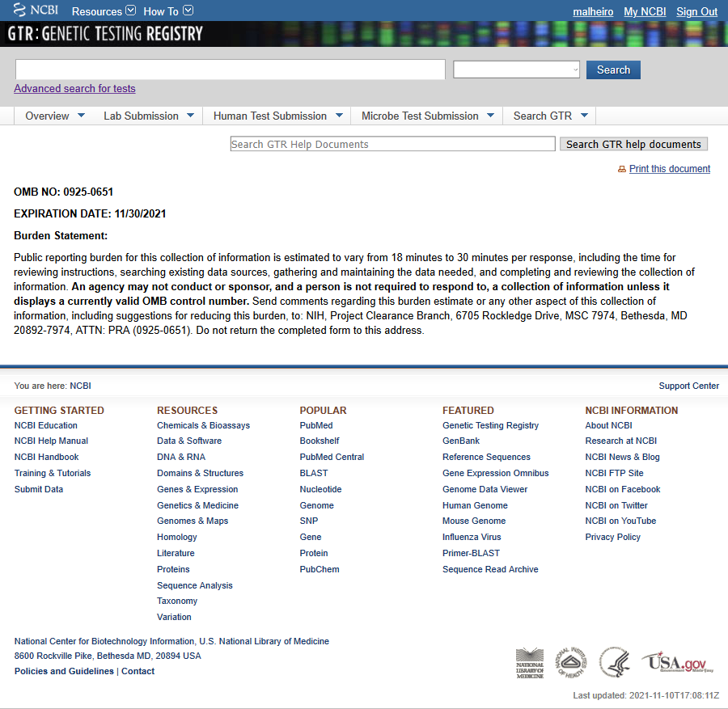
Task: Open NCBI Education link
Action: 46,425
